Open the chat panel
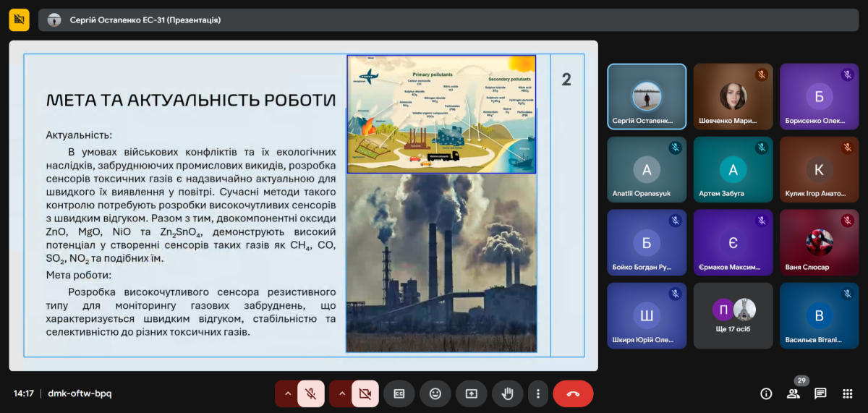The image size is (868, 413). click(x=820, y=393)
